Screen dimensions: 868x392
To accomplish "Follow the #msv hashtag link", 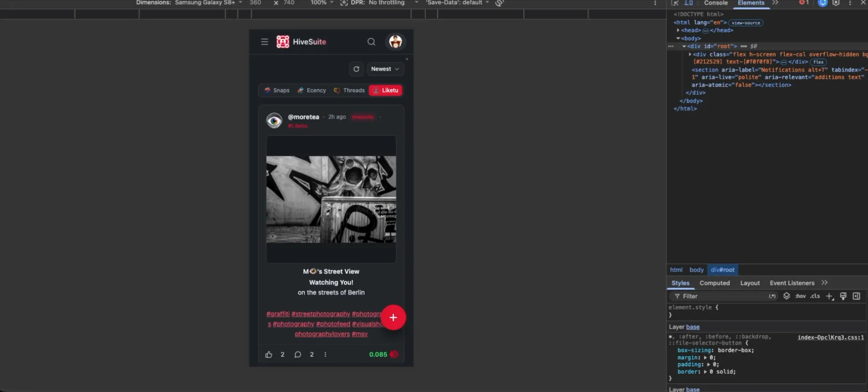I will pyautogui.click(x=360, y=334).
